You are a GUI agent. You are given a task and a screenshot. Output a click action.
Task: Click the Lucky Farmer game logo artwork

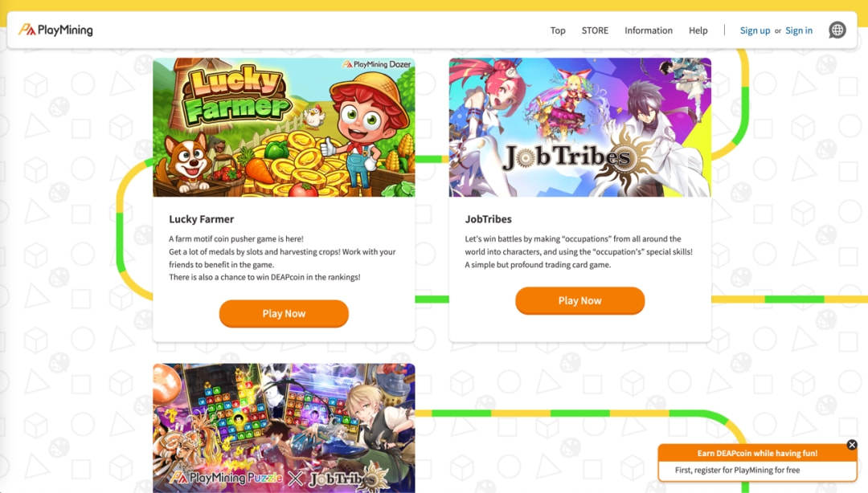point(235,96)
